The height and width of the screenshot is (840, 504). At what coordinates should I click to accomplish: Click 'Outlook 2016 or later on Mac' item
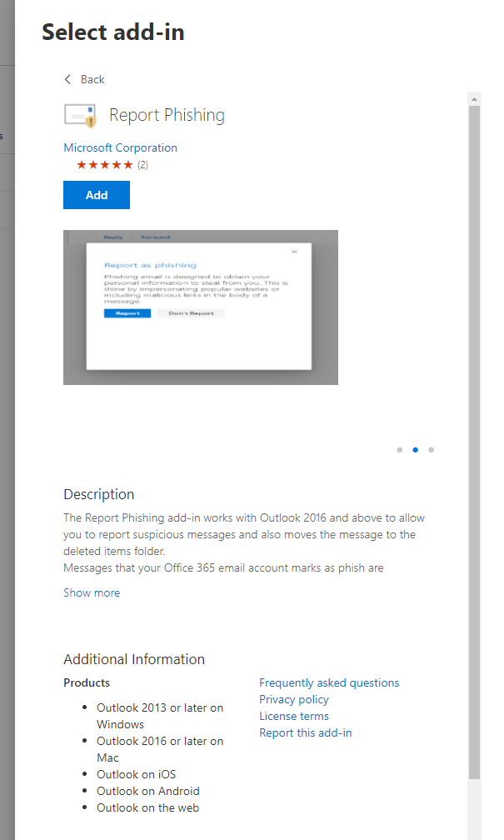(160, 749)
